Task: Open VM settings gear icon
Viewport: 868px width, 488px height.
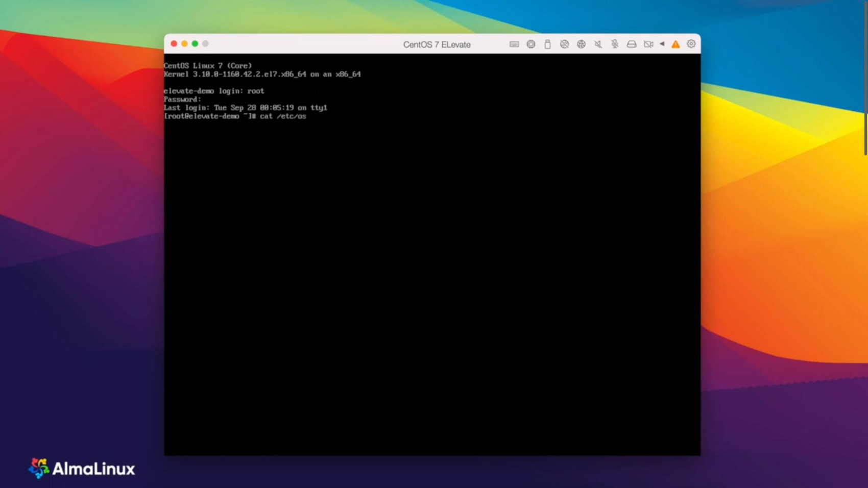Action: 691,44
